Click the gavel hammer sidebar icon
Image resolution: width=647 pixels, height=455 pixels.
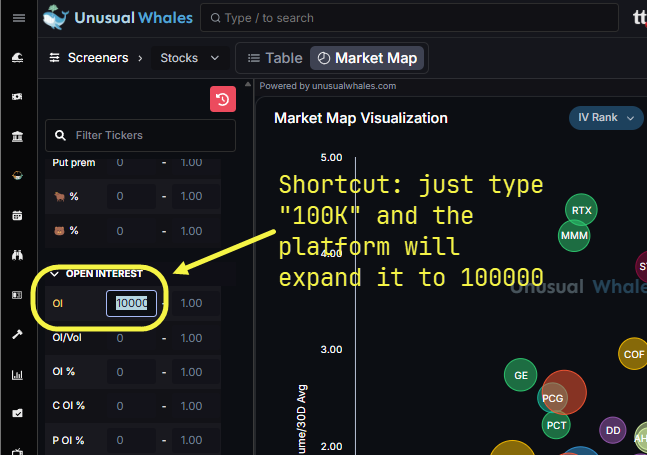17,335
